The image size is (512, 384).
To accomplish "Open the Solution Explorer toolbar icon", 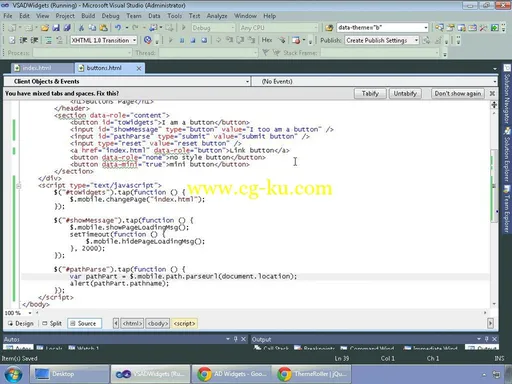I will coord(439,28).
